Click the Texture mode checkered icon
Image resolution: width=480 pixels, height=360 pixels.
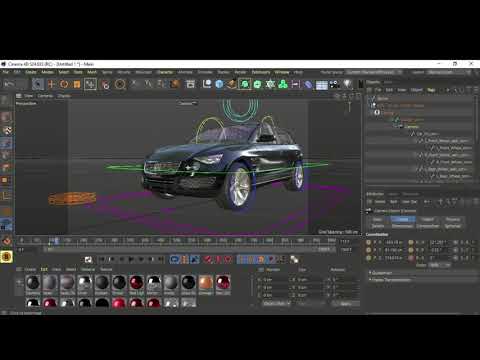pos(7,130)
